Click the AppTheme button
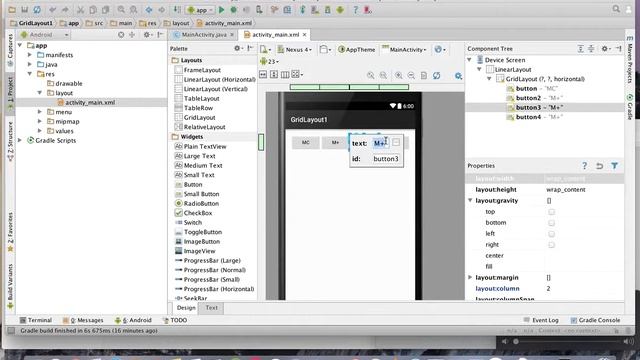 (357, 49)
